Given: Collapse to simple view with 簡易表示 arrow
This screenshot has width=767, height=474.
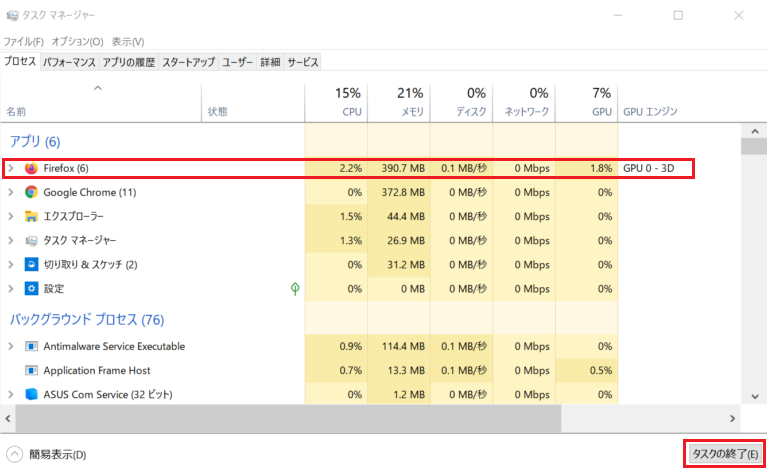Looking at the screenshot, I should pos(15,454).
